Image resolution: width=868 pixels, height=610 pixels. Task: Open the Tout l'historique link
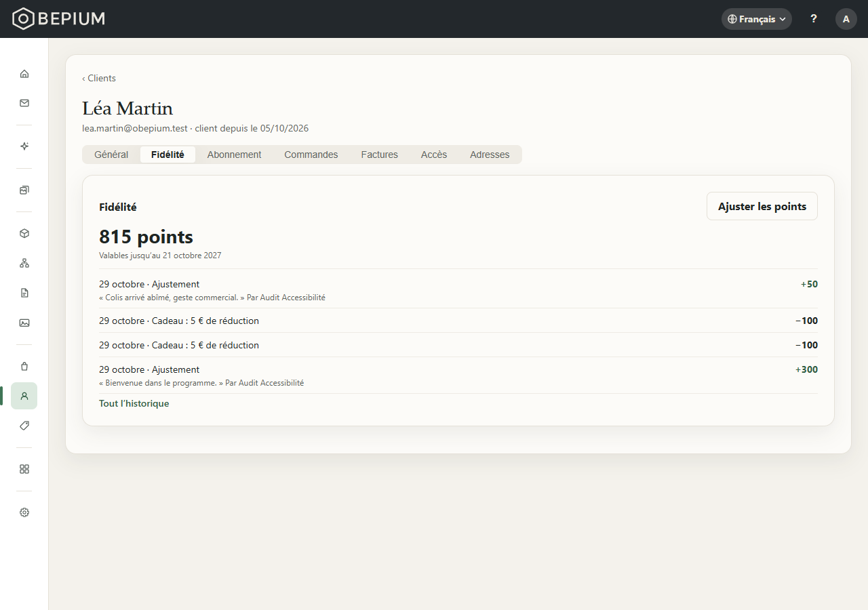[134, 403]
